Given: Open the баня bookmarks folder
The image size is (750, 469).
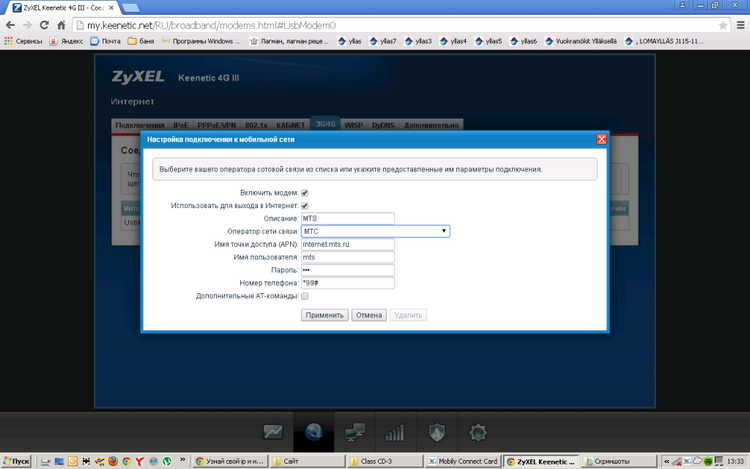Looking at the screenshot, I should coord(141,41).
